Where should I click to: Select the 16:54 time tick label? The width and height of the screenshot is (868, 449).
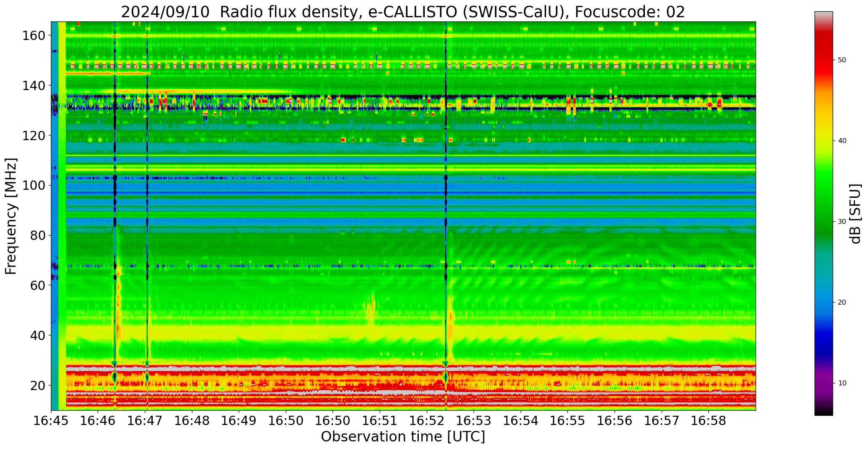click(x=521, y=420)
